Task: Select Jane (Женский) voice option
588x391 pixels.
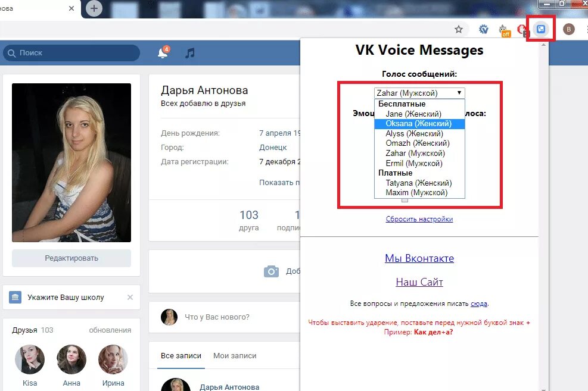Action: tap(419, 114)
